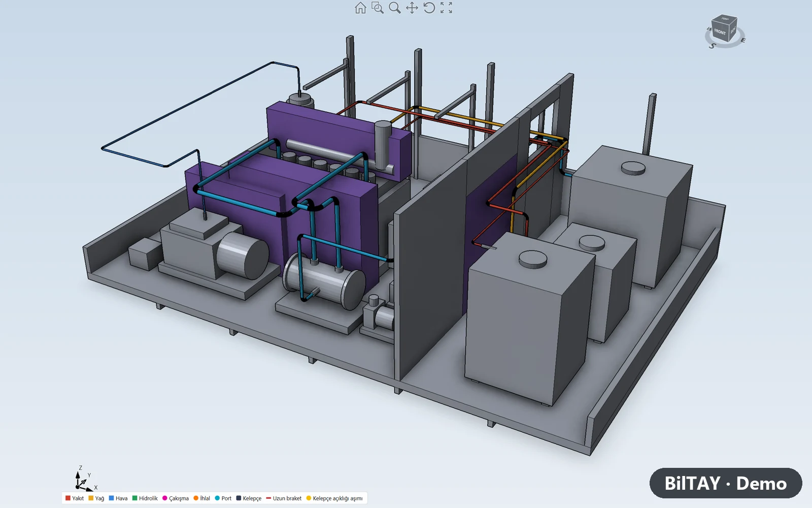The image size is (812, 508).
Task: Click the fit-to-screen expand icon
Action: coord(446,8)
